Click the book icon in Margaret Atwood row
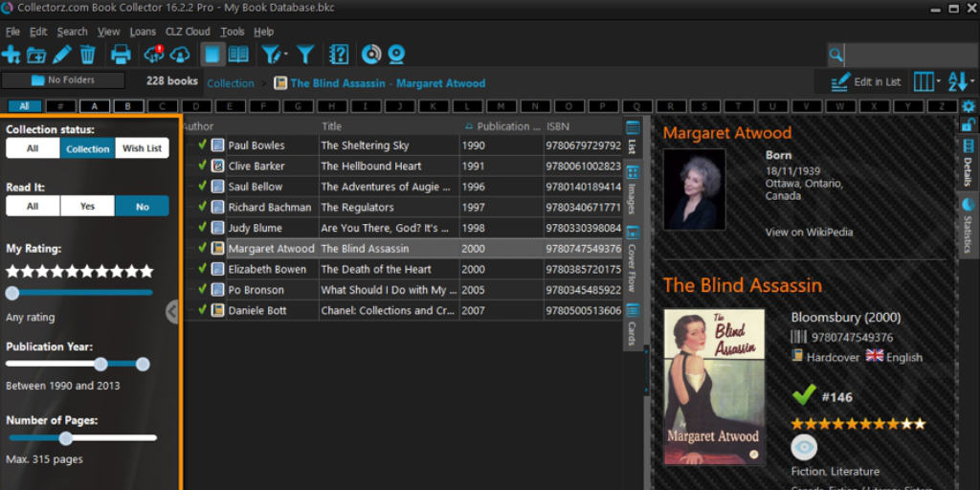This screenshot has width=980, height=490. coord(217,248)
